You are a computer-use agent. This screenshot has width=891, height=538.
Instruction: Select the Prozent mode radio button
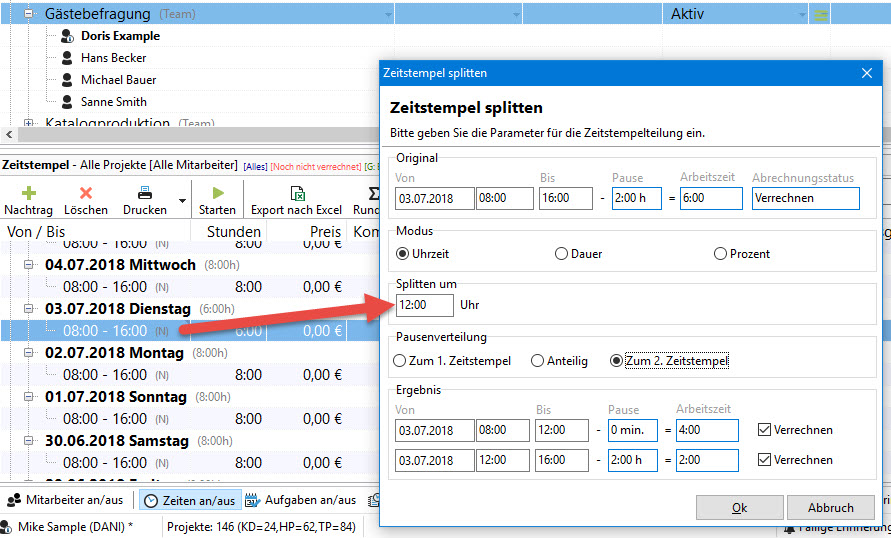coord(720,254)
